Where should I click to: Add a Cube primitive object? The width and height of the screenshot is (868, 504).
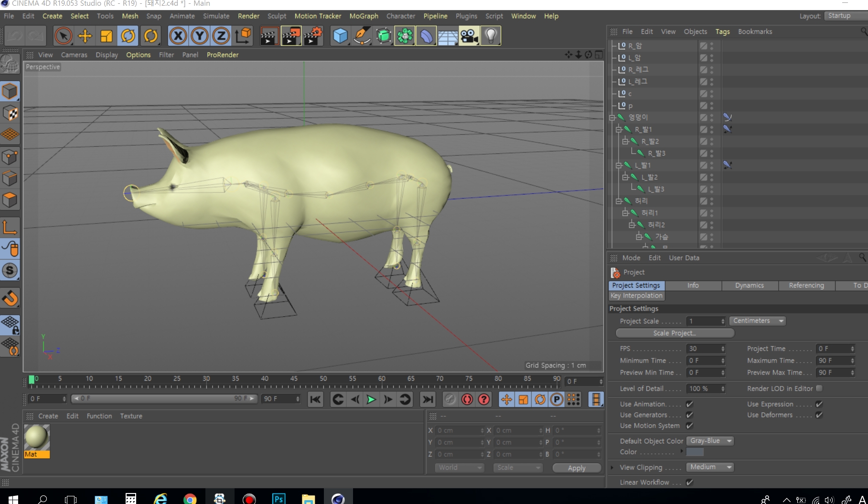(340, 36)
